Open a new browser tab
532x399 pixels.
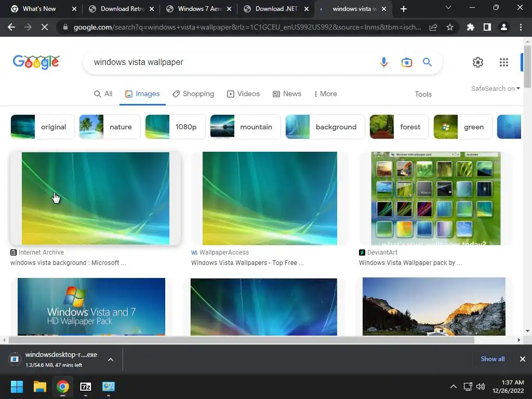pyautogui.click(x=403, y=9)
